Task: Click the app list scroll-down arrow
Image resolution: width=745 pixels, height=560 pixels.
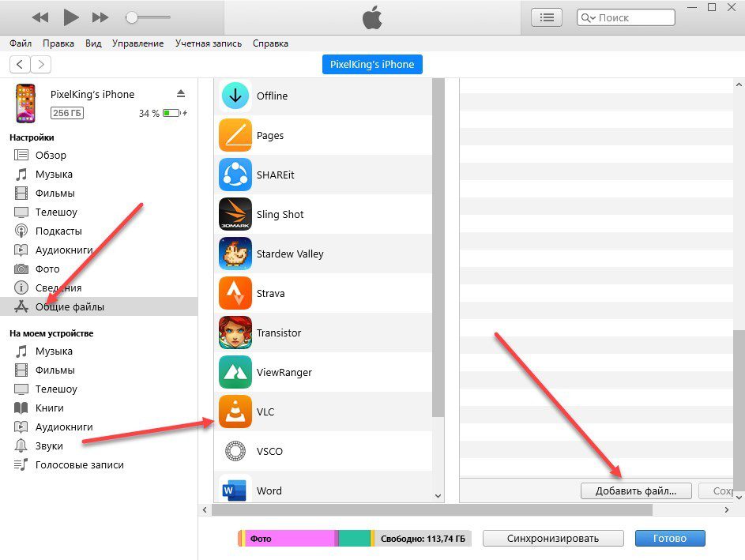Action: 438,496
